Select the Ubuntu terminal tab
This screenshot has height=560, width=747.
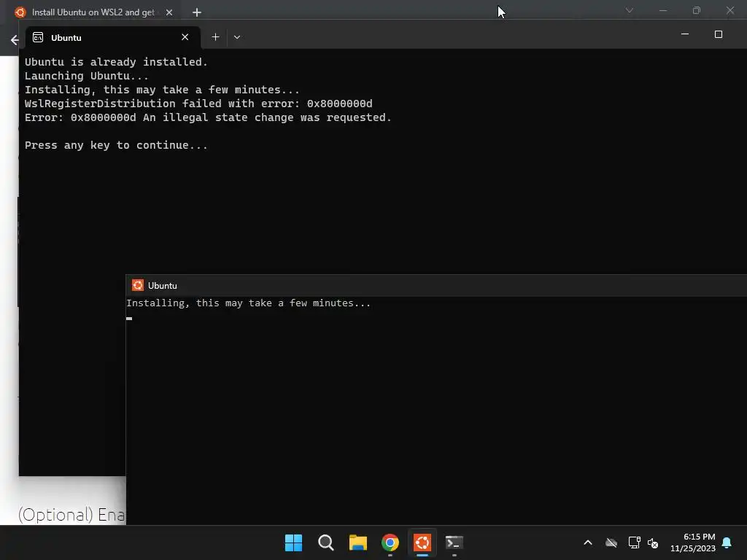113,38
